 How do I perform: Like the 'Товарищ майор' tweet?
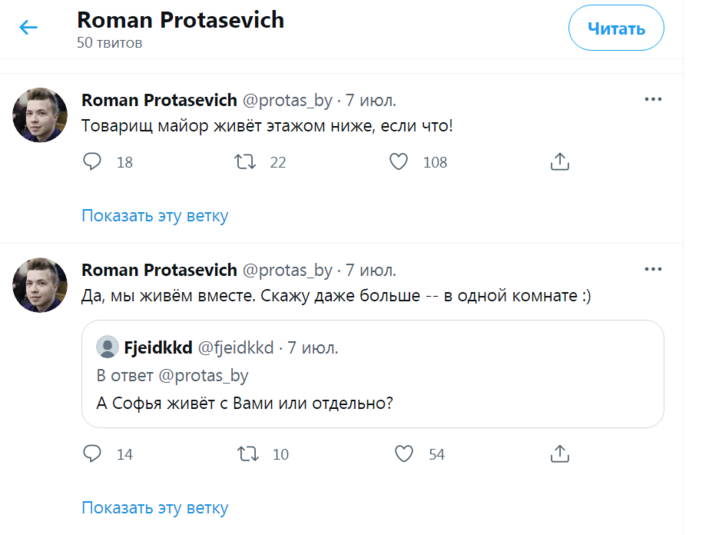tap(398, 161)
